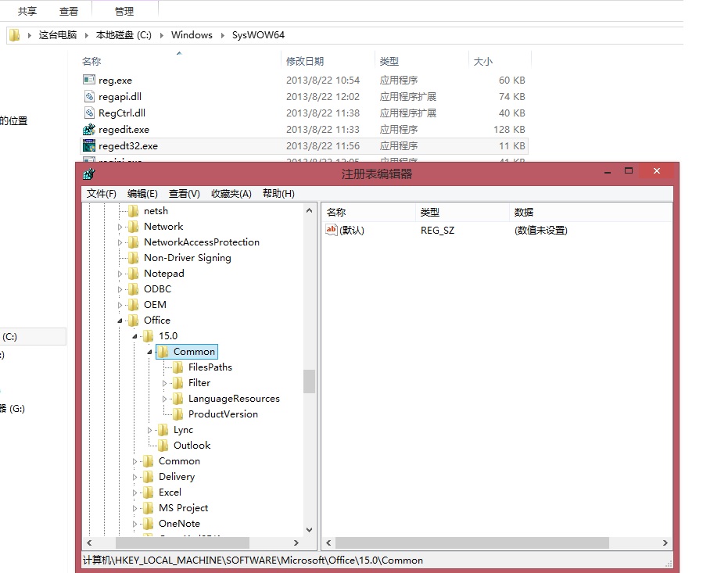
Task: Expand the Excel registry key
Action: (x=133, y=492)
